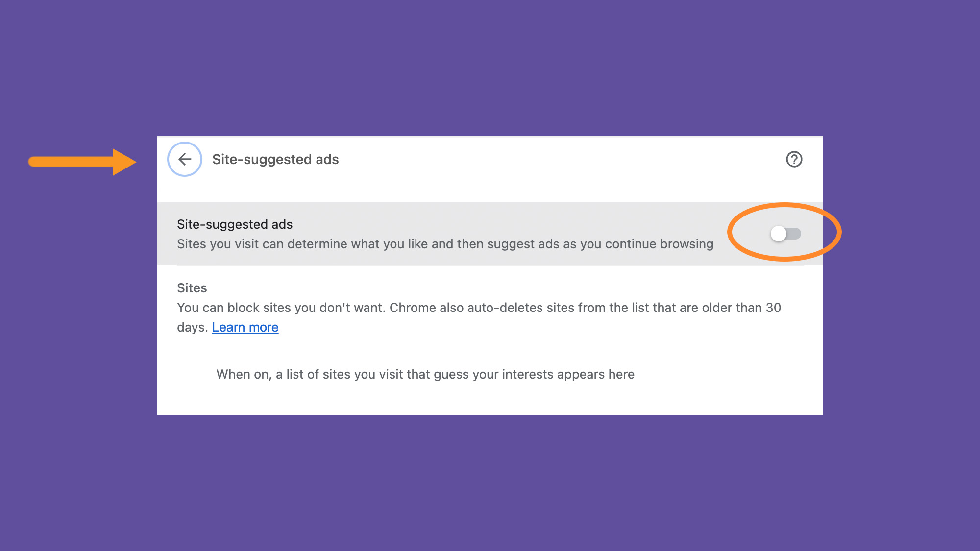Enable the Site-suggested ads toggle

(785, 234)
